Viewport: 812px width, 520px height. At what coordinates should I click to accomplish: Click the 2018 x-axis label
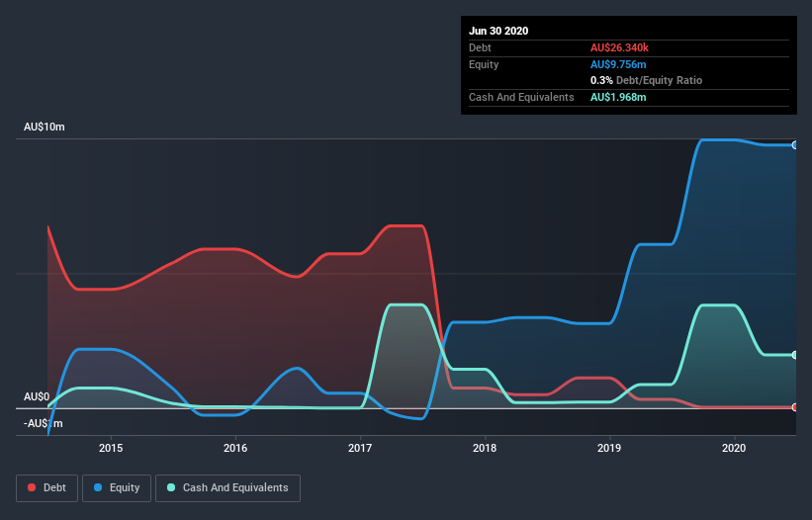coord(485,448)
